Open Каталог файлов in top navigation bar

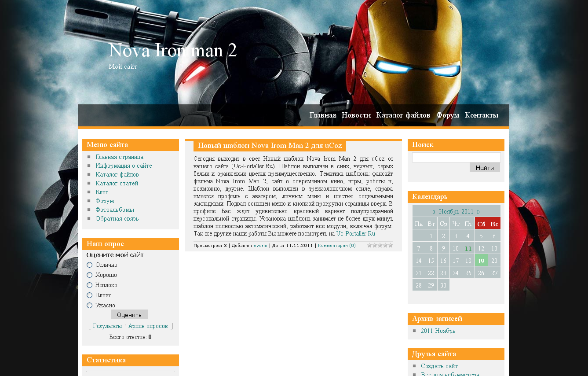tap(403, 115)
